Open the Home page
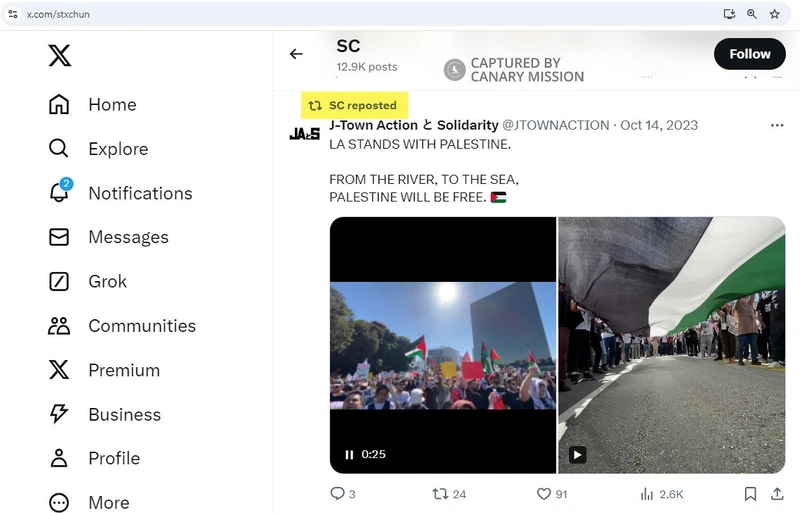The image size is (800, 513). (60, 105)
